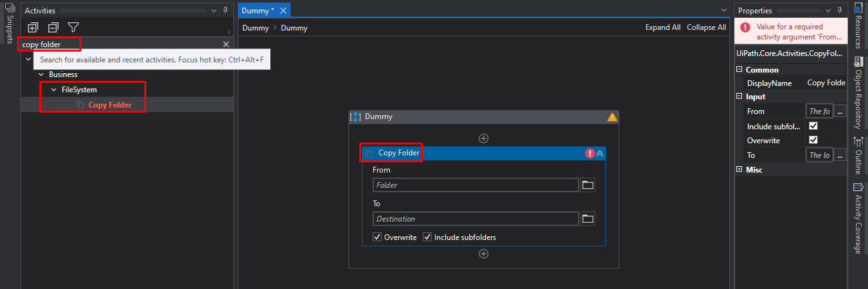Collapse the Copy Folder activity chevron
The image size is (868, 289).
[600, 153]
